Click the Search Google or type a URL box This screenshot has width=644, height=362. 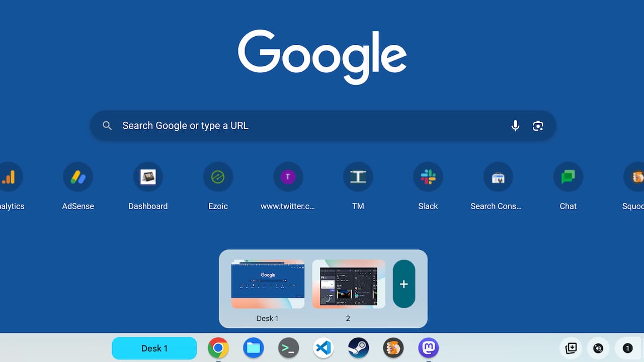tap(323, 126)
